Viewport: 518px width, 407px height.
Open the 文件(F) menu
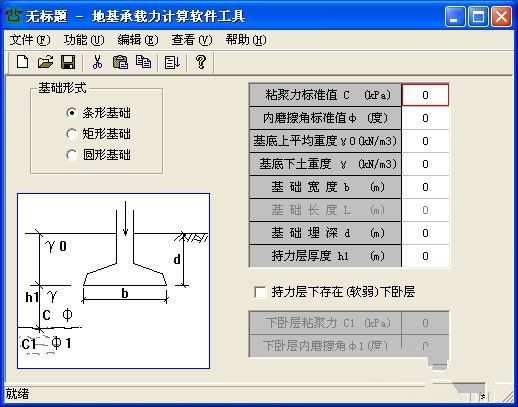(x=30, y=40)
